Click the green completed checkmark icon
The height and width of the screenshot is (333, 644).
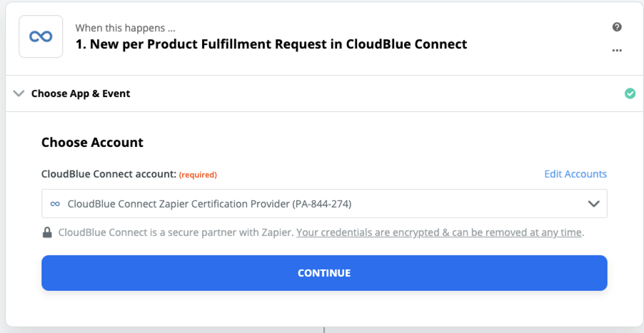pyautogui.click(x=630, y=93)
